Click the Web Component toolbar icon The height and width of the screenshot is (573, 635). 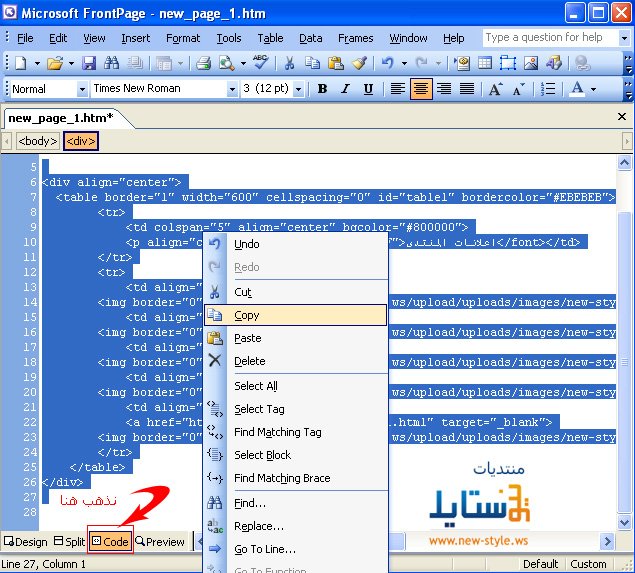click(462, 63)
